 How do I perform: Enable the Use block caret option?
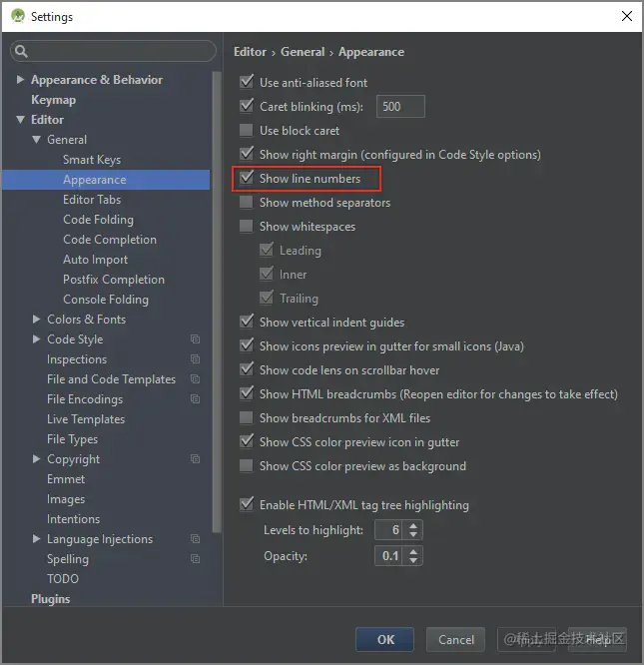click(247, 131)
